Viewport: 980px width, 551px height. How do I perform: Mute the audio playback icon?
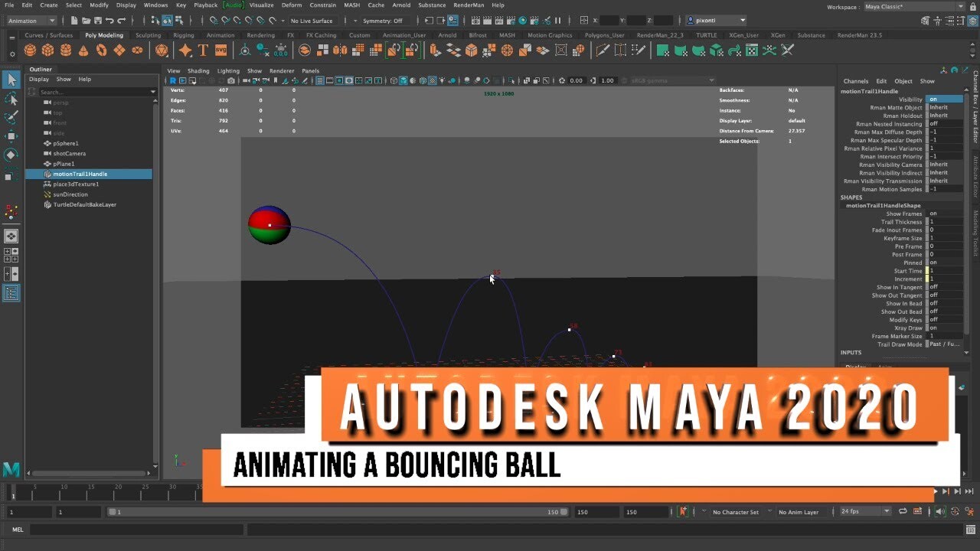(940, 511)
